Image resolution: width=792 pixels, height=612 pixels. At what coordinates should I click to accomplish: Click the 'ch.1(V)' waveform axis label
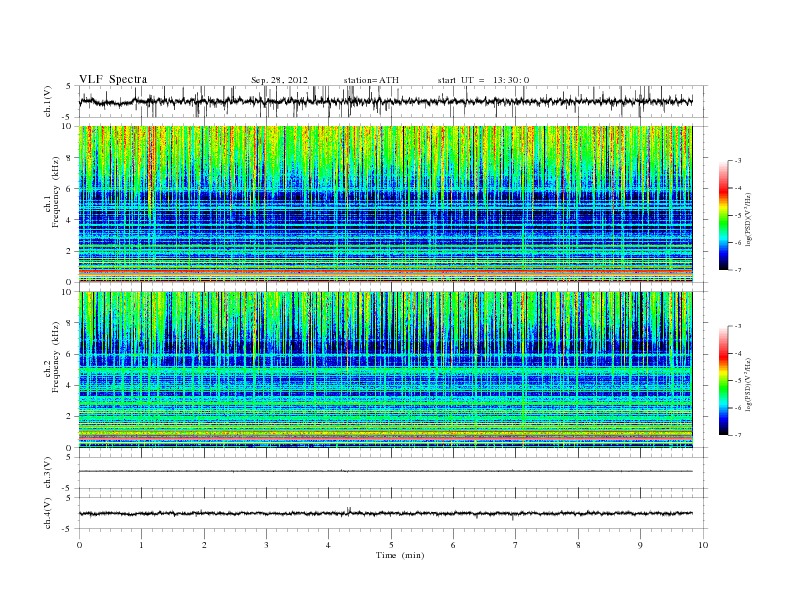pos(48,101)
